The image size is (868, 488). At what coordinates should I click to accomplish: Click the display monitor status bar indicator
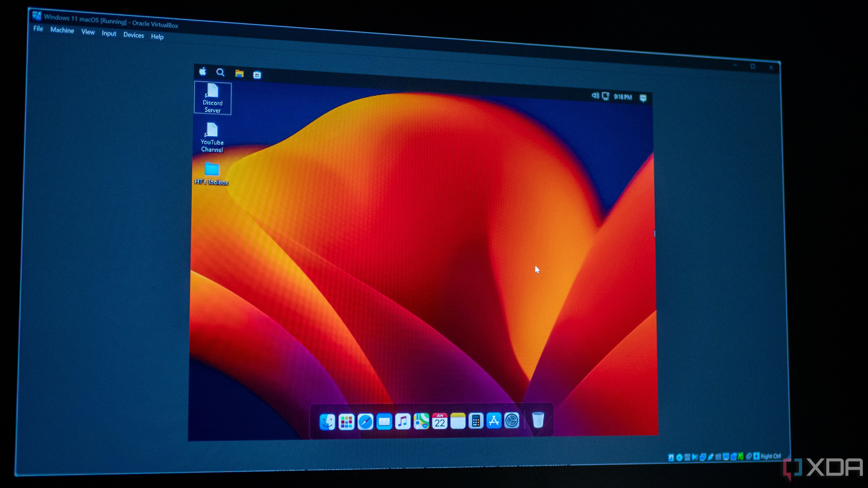pos(726,456)
